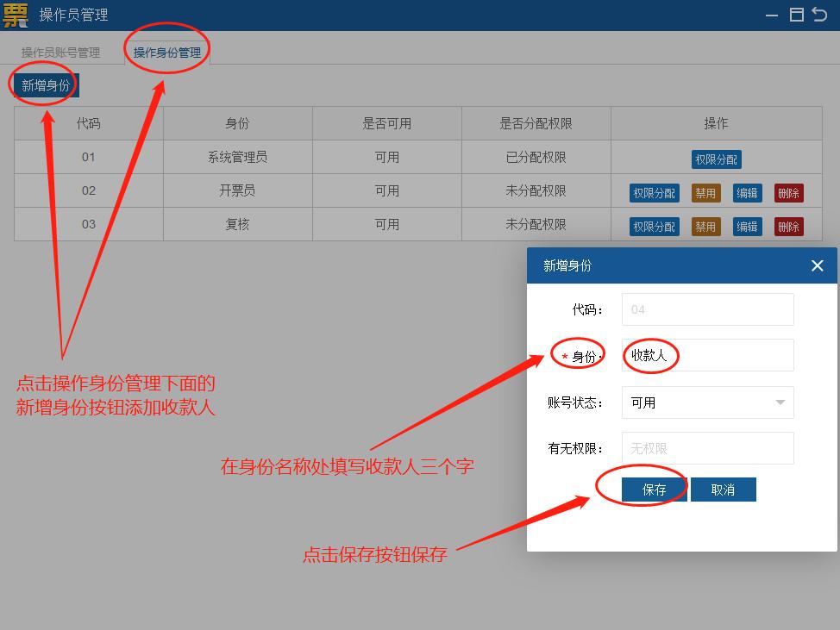Click the 代码 input showing 04
Image resolution: width=840 pixels, height=630 pixels.
tap(707, 309)
